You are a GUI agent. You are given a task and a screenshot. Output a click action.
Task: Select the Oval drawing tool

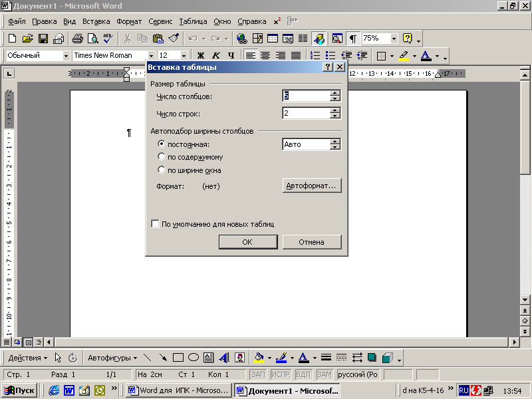point(194,358)
